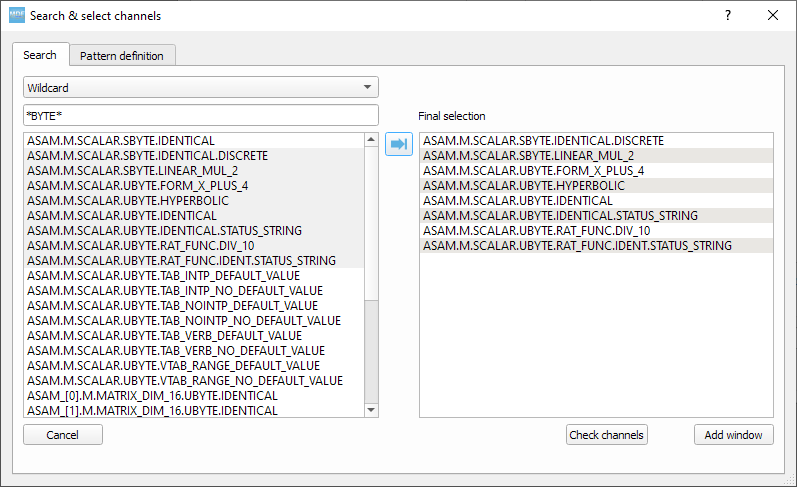The height and width of the screenshot is (487, 797).
Task: Click the help question mark button
Action: point(728,15)
